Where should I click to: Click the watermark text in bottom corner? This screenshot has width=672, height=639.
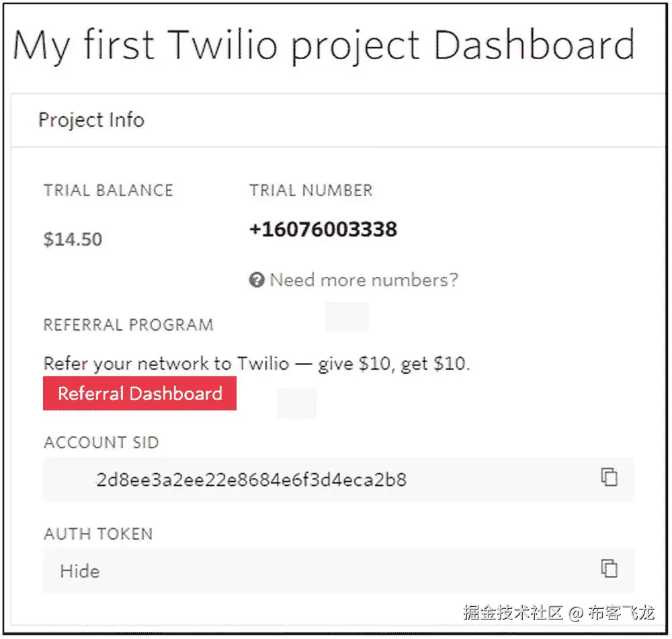[x=558, y=612]
